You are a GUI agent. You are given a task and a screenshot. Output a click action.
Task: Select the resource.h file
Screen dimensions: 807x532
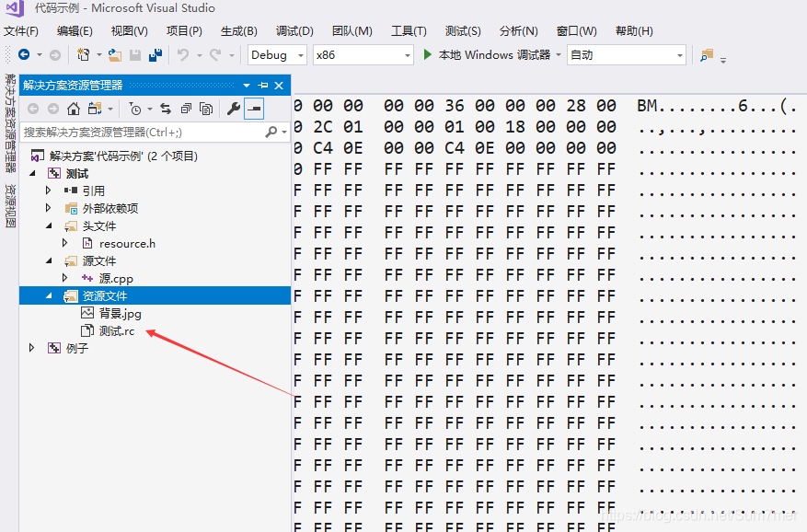tap(127, 243)
